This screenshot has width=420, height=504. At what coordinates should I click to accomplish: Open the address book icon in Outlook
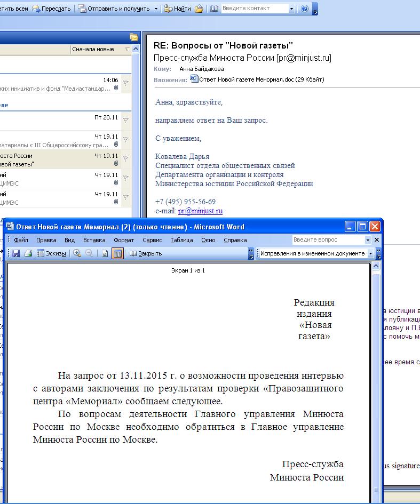click(214, 9)
